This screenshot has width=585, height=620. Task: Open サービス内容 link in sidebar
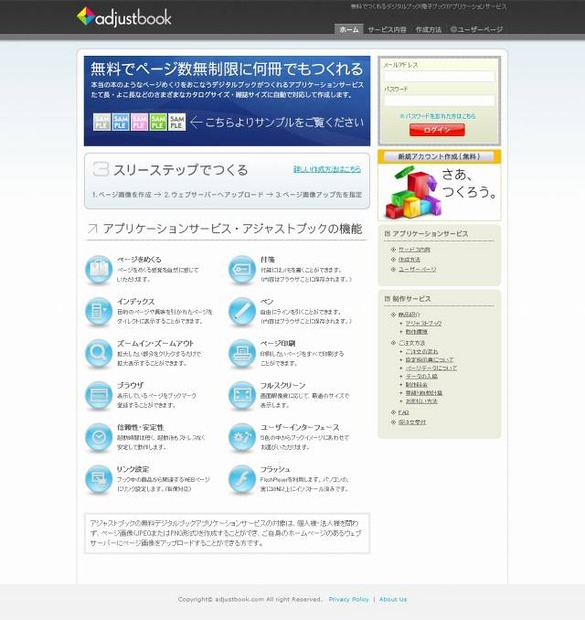point(414,250)
